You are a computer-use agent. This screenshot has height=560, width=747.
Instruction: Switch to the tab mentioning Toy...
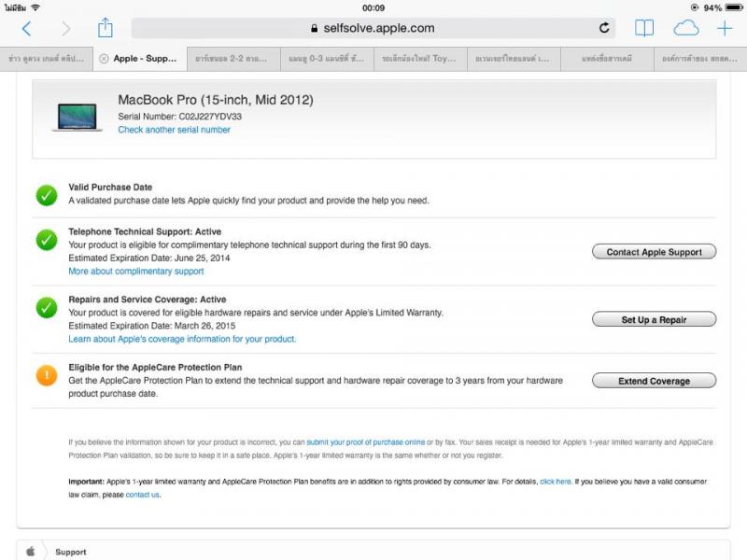tap(420, 59)
